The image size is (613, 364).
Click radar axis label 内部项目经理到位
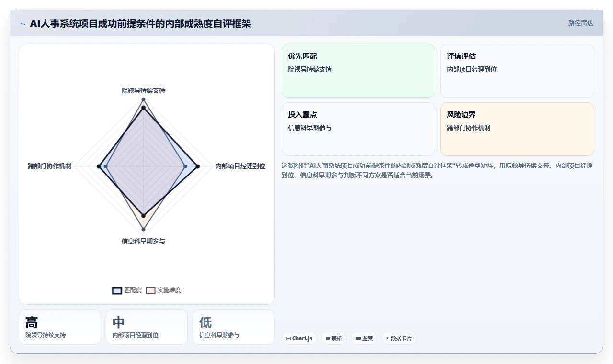pyautogui.click(x=240, y=166)
